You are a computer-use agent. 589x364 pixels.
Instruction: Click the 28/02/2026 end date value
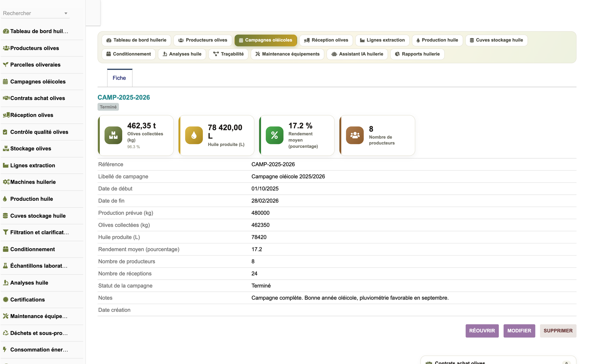point(265,201)
